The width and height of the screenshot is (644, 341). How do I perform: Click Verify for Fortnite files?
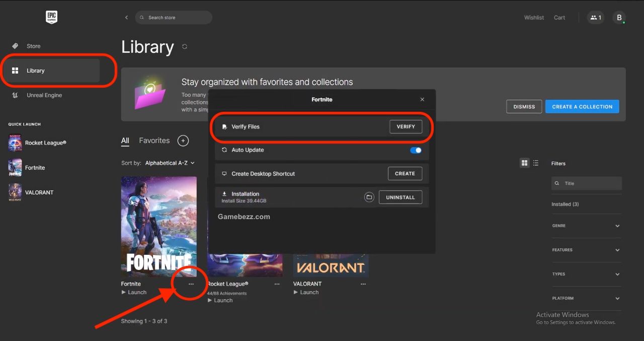point(406,127)
